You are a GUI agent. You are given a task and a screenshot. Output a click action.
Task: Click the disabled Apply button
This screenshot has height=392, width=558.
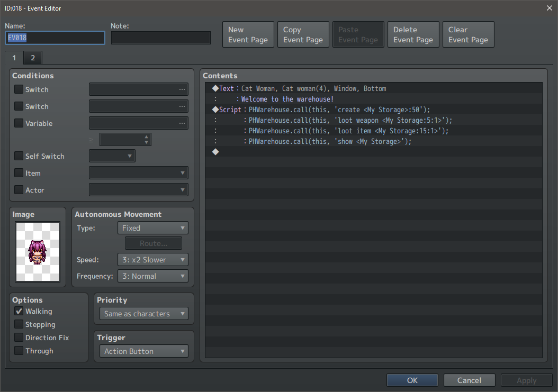[526, 380]
